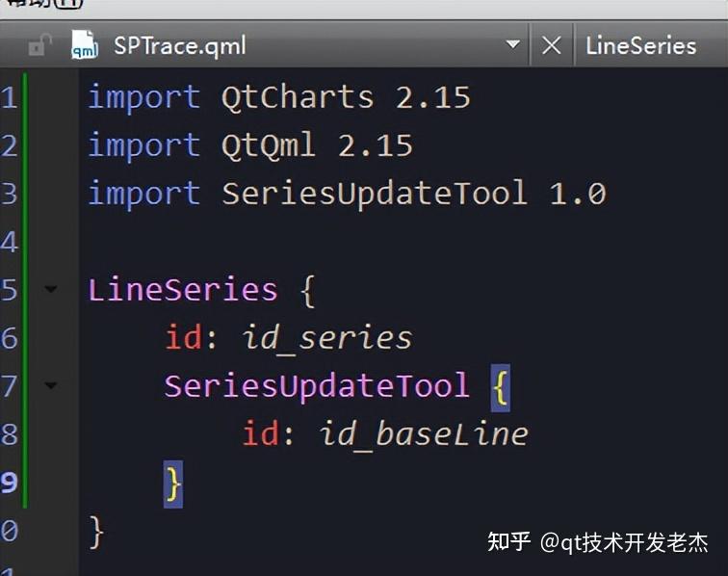Close the SPTrace.qml document with X
The height and width of the screenshot is (576, 728).
point(551,45)
